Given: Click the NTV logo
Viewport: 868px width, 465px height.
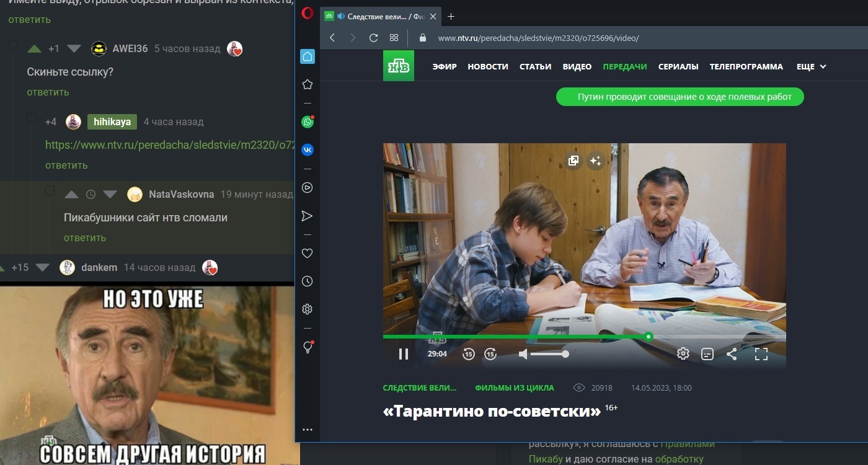Looking at the screenshot, I should coord(399,66).
